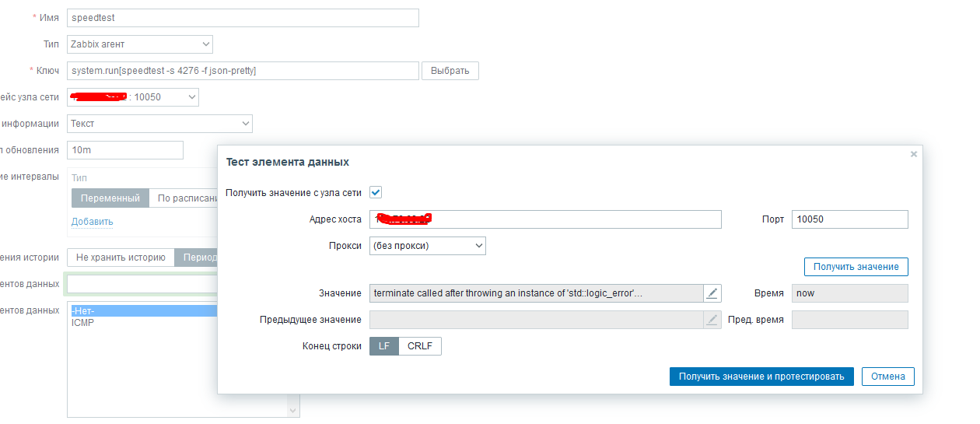Open the Прокси dropdown
The height and width of the screenshot is (424, 980).
click(428, 246)
